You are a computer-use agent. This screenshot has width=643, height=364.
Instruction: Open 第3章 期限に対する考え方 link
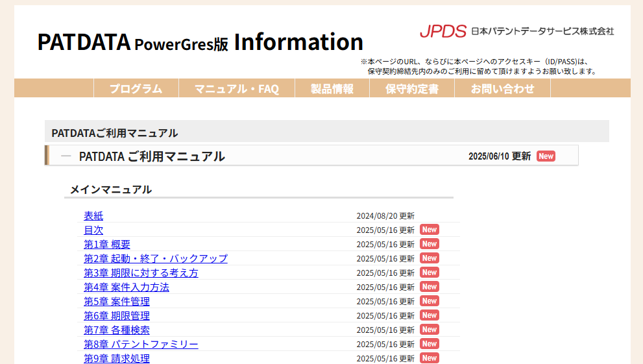141,273
